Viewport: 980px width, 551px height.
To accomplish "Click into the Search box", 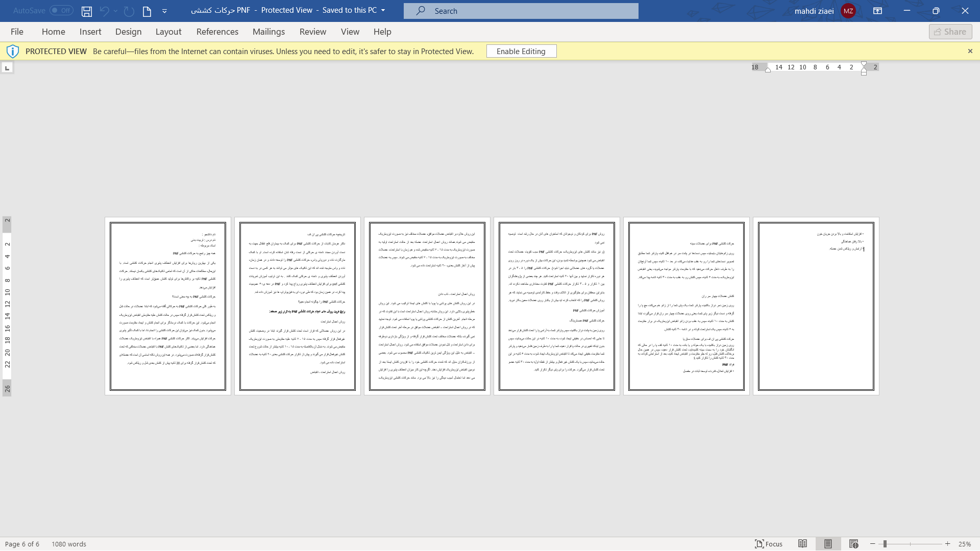I will 521,11.
